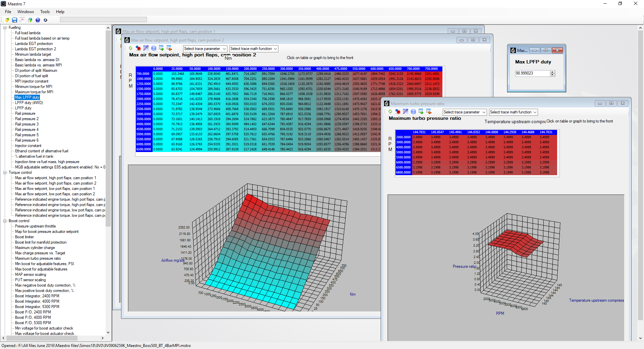Click green arrow export icon in turbo pressure window
The width and height of the screenshot is (644, 349).
coord(421,112)
